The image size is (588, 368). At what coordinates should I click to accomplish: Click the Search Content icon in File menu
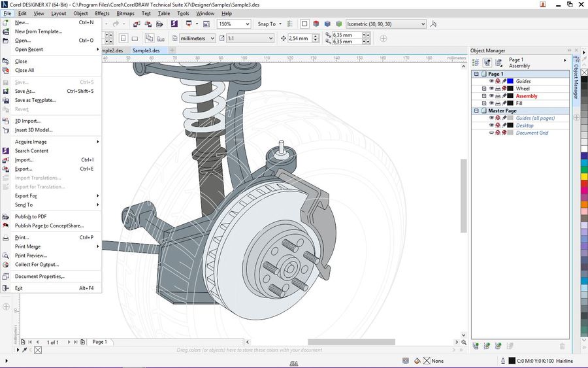(x=6, y=151)
